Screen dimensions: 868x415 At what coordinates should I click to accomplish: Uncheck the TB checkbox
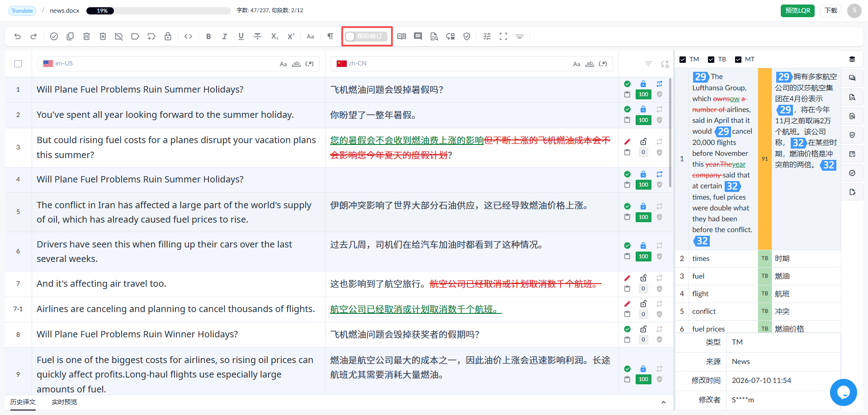tap(711, 60)
